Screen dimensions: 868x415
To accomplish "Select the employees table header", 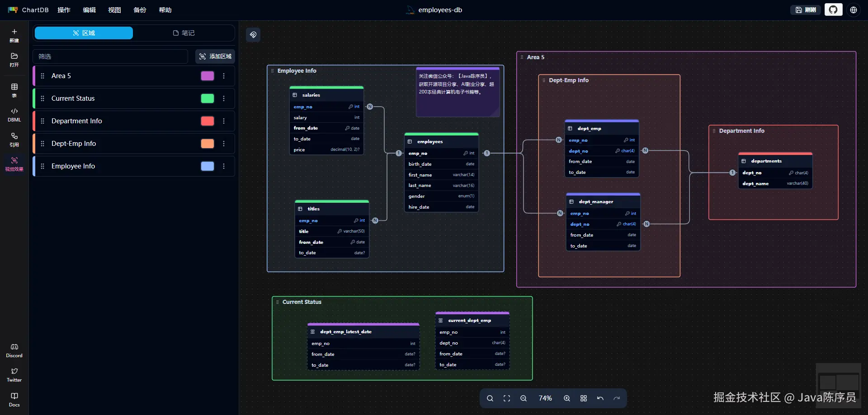I will [441, 142].
